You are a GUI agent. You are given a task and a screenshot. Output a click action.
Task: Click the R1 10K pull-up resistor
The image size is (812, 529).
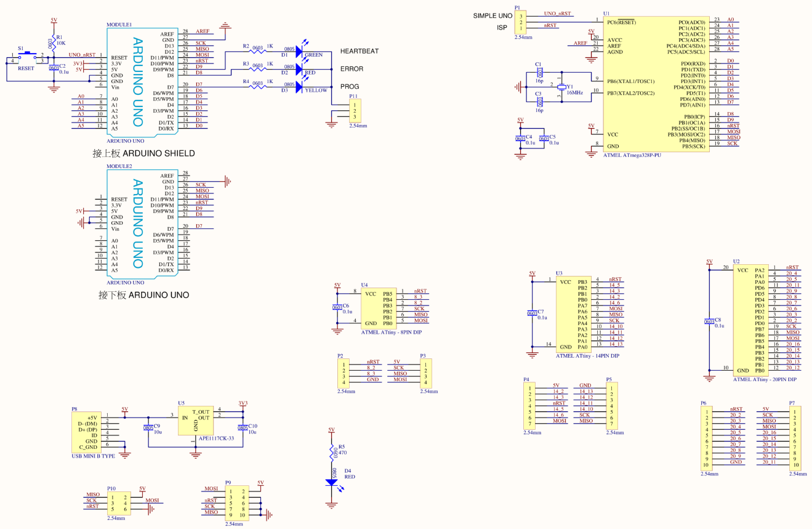54,43
